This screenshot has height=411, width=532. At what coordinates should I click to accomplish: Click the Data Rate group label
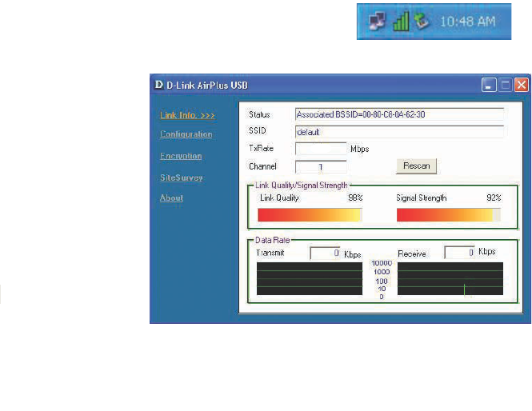coord(273,240)
